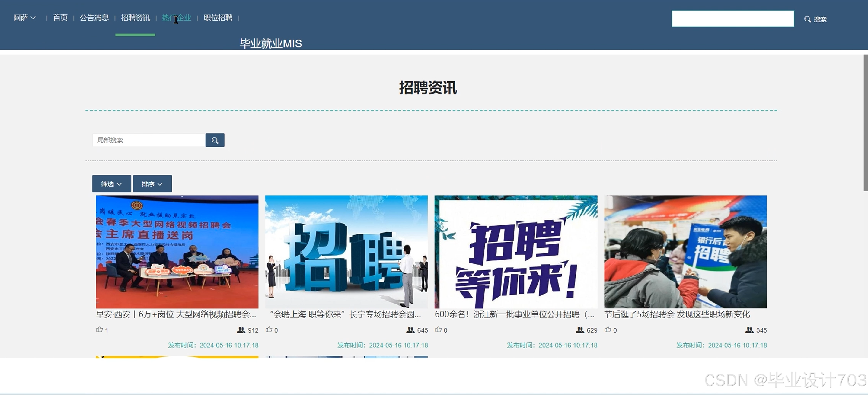Focus the top header search box
868x395 pixels.
[x=732, y=18]
